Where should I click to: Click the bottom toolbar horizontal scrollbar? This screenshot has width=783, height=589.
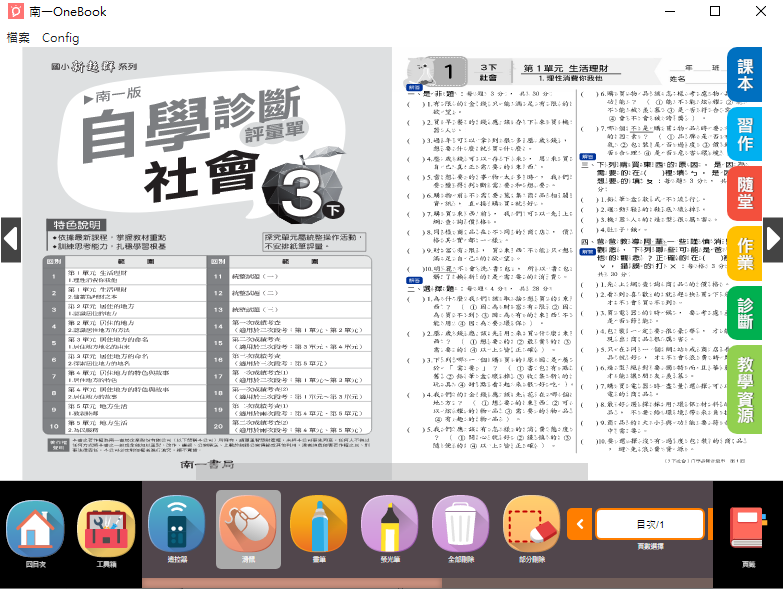click(290, 582)
